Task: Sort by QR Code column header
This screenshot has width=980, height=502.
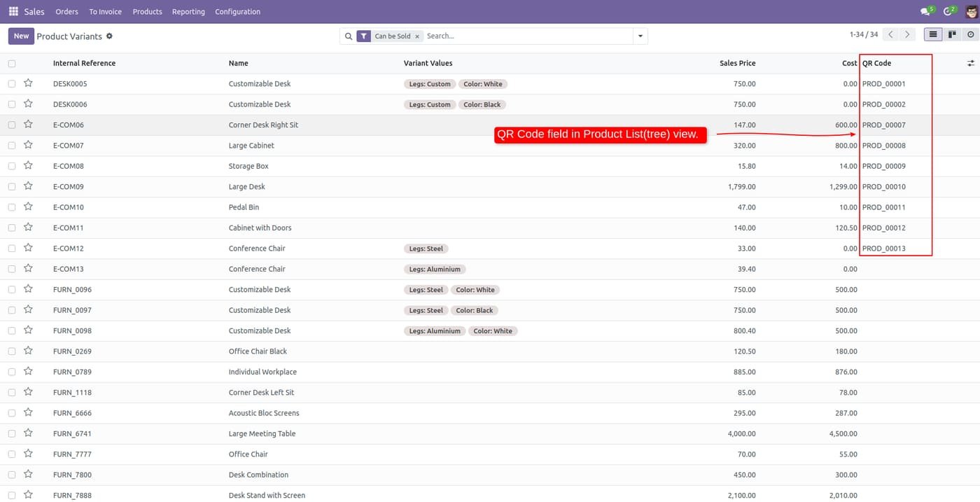Action: click(876, 63)
